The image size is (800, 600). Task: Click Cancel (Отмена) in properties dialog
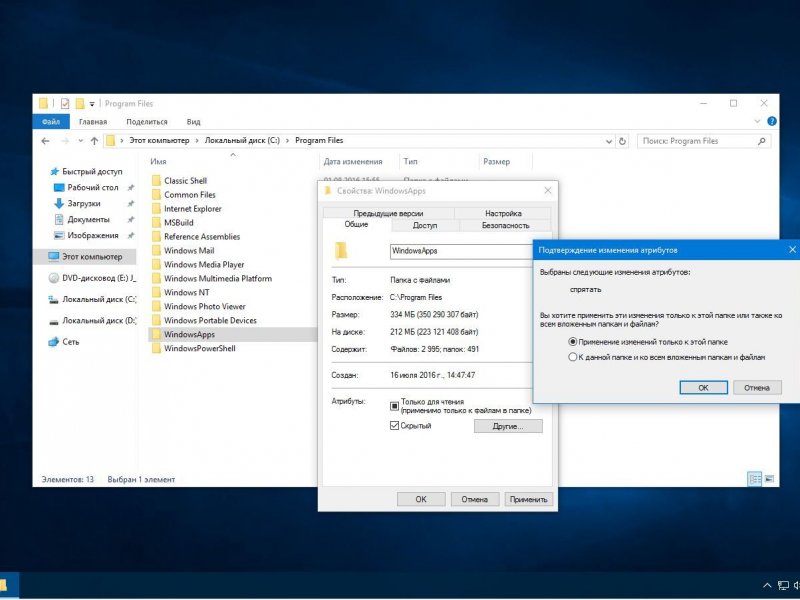(x=474, y=499)
